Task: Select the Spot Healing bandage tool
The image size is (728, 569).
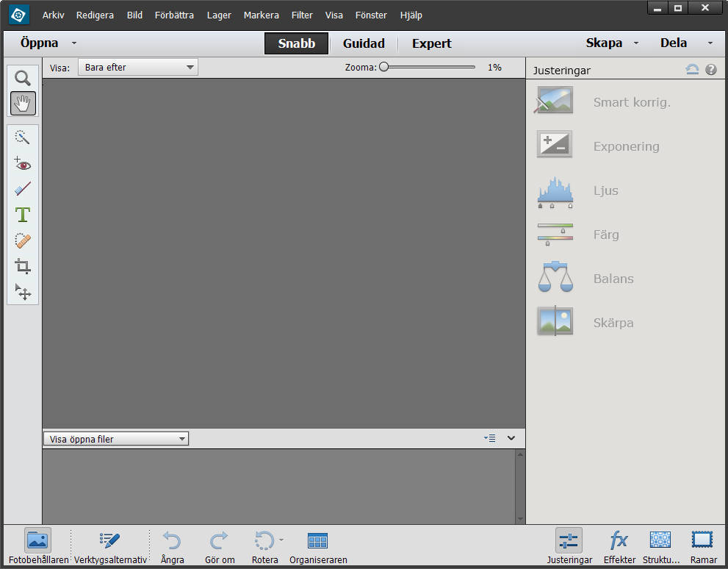Action: [22, 240]
